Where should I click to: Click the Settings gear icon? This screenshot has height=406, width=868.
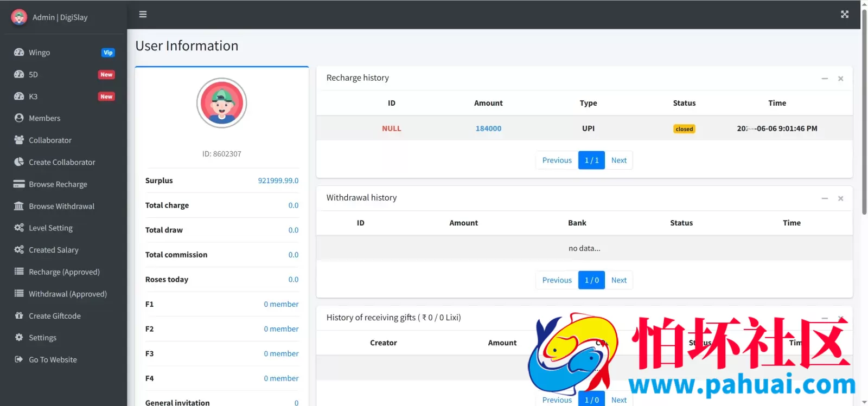coord(19,337)
